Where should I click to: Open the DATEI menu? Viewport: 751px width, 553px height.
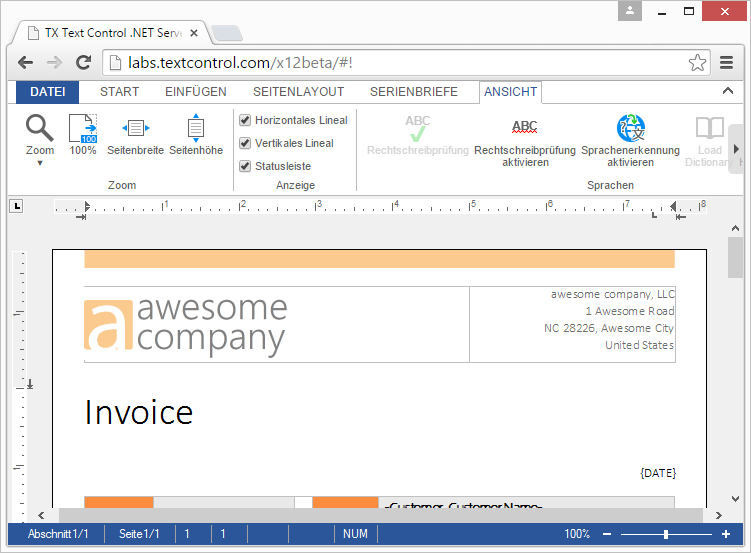click(x=47, y=92)
